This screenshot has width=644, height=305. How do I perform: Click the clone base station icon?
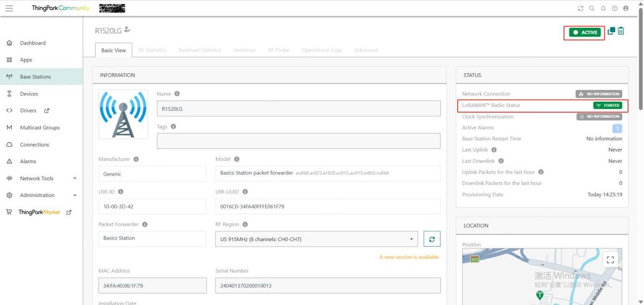pyautogui.click(x=611, y=31)
